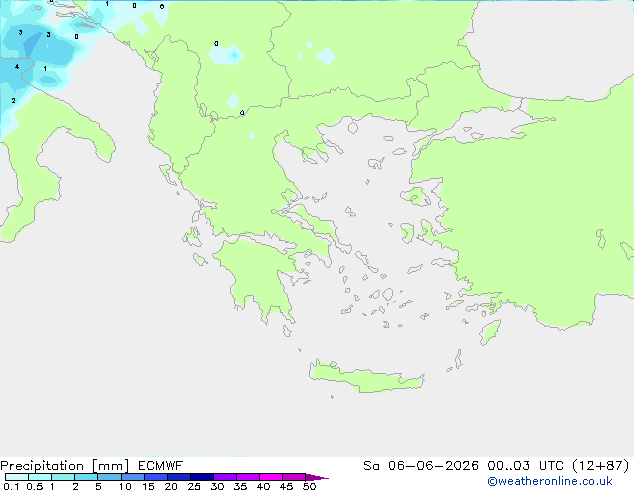Click the legend swatch between 1 and 2
634x490 pixels.
pos(63,477)
